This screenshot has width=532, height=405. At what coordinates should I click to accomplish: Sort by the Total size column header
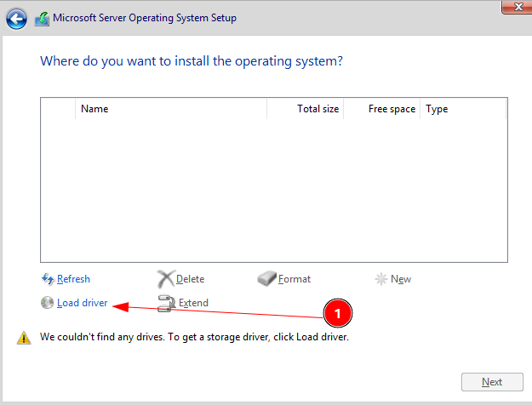[x=306, y=109]
